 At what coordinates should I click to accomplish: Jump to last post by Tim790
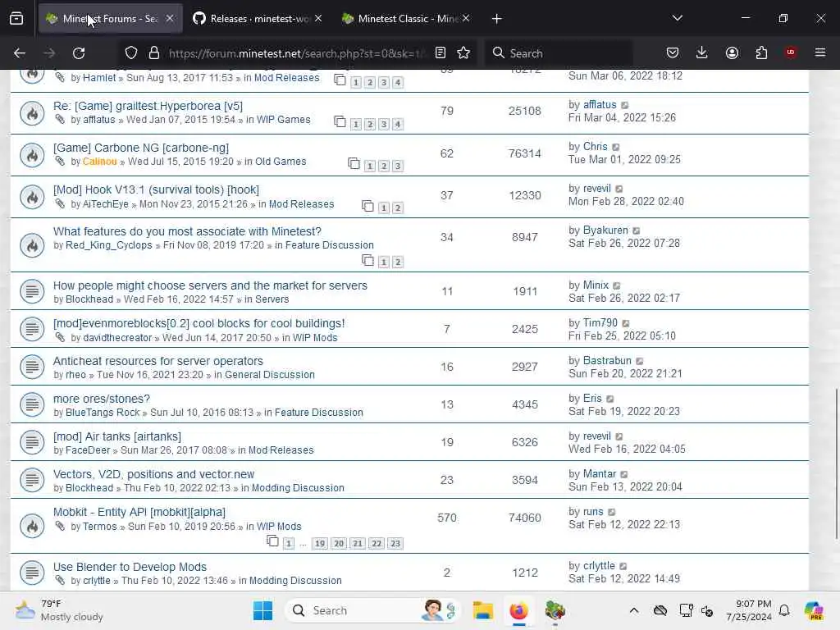626,323
